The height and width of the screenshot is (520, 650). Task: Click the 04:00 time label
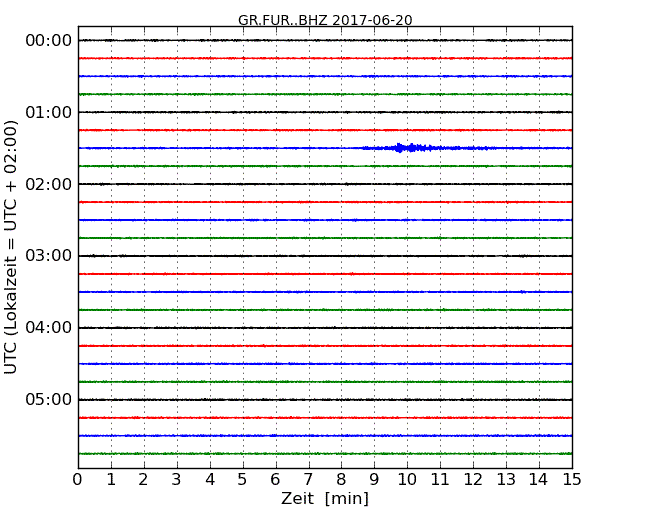49,328
